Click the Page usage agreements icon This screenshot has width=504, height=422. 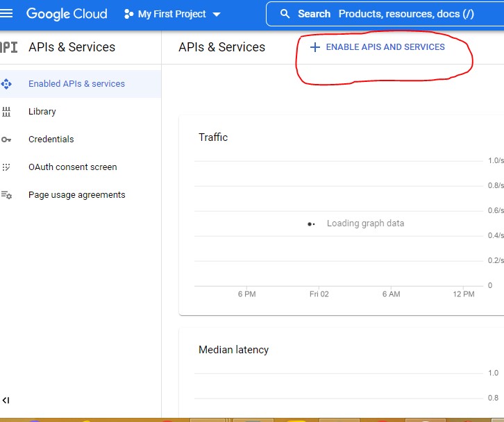7,195
